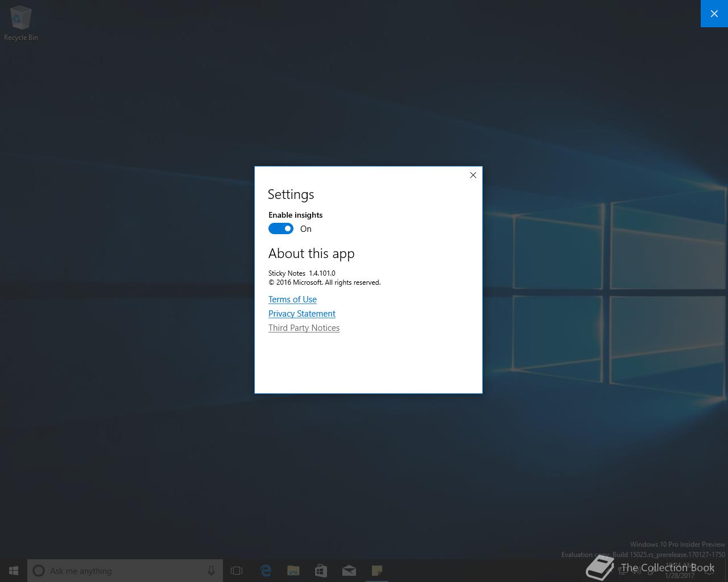
Task: Open File Explorer from taskbar
Action: (293, 571)
